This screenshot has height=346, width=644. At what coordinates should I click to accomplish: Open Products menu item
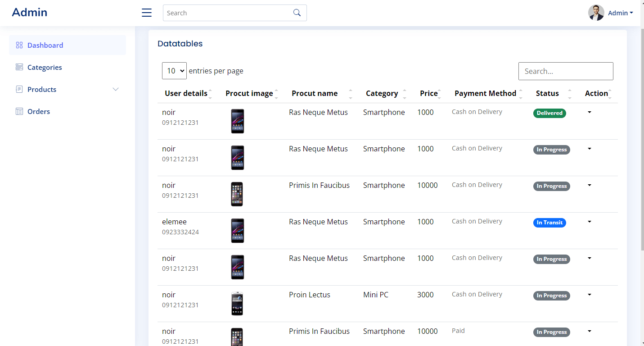pyautogui.click(x=68, y=89)
